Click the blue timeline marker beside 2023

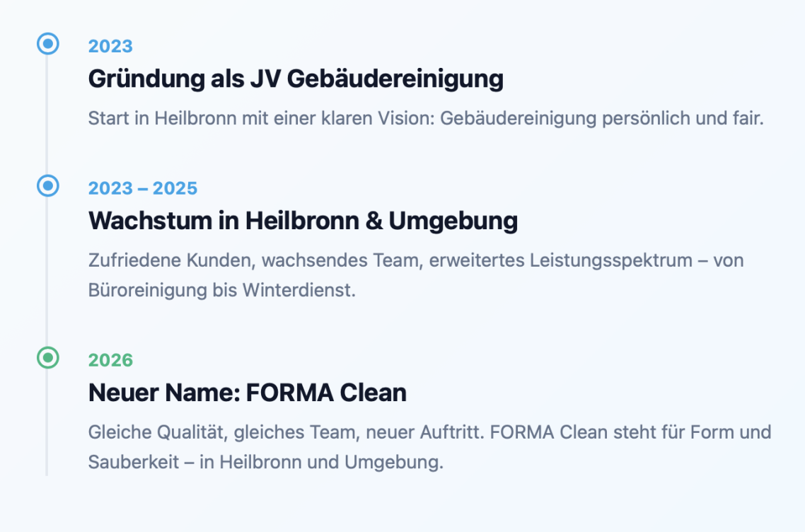coord(47,44)
